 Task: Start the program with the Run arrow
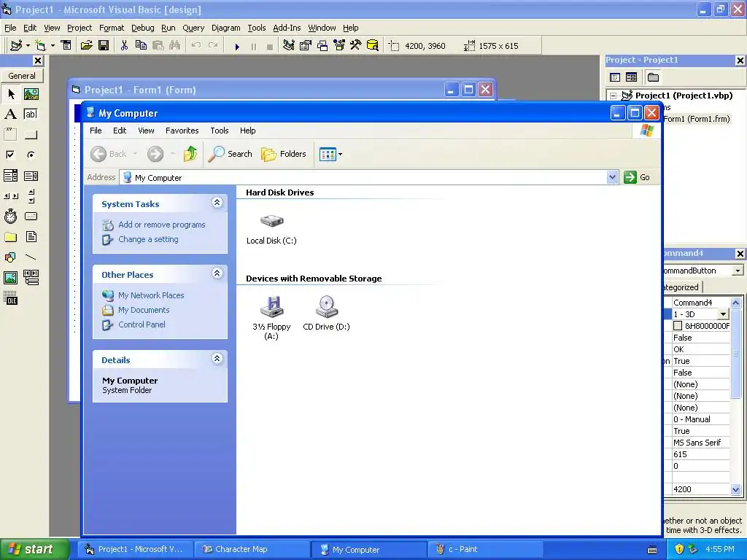237,46
